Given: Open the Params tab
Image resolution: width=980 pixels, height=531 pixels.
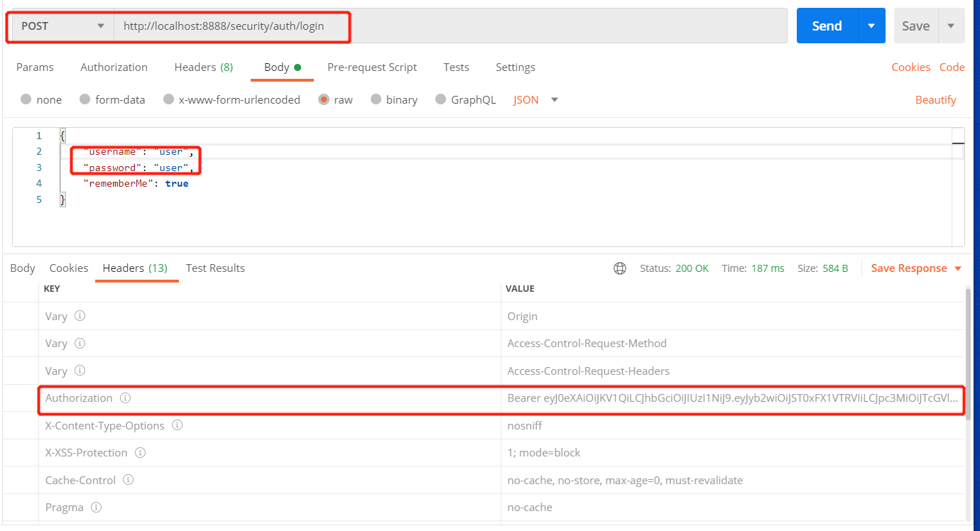Looking at the screenshot, I should coord(35,67).
